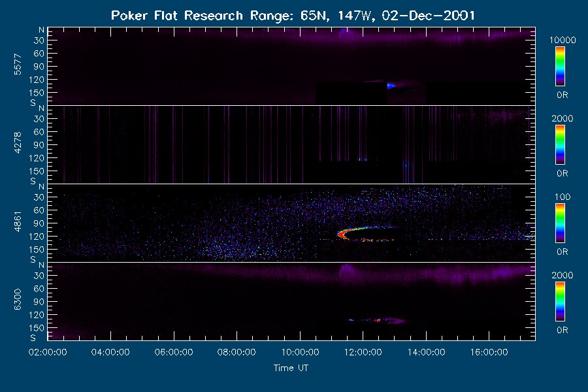Click the 5577 panel color bar
This screenshot has width=588, height=392.
pos(561,67)
